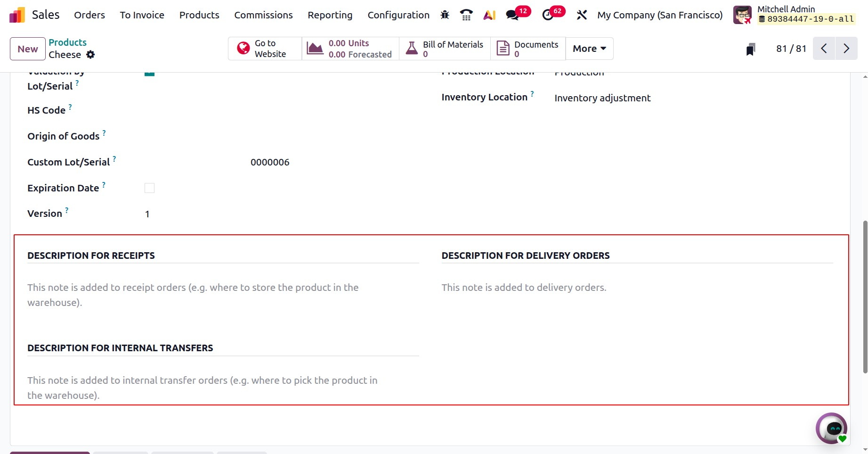Open the To Invoice menu
This screenshot has height=454, width=868.
(x=142, y=15)
